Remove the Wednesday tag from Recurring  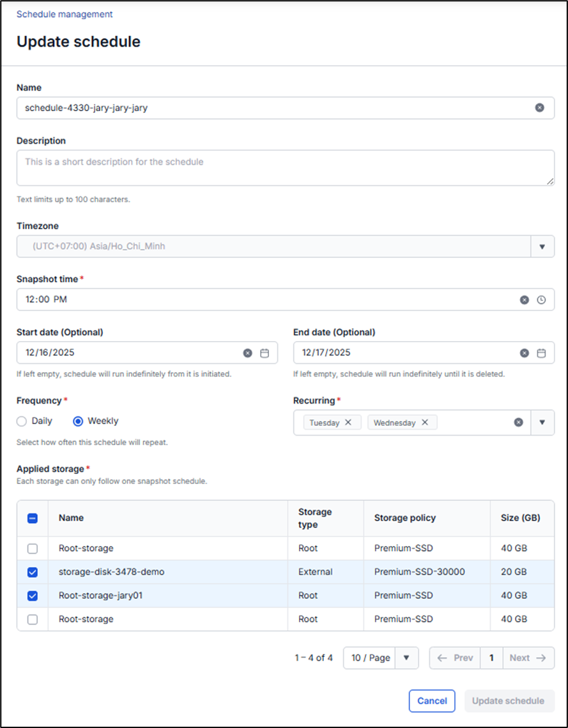[425, 422]
